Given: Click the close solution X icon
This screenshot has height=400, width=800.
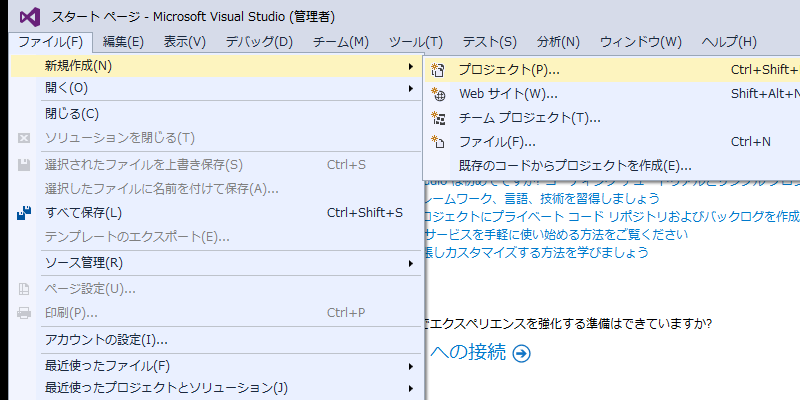Looking at the screenshot, I should coord(24,138).
